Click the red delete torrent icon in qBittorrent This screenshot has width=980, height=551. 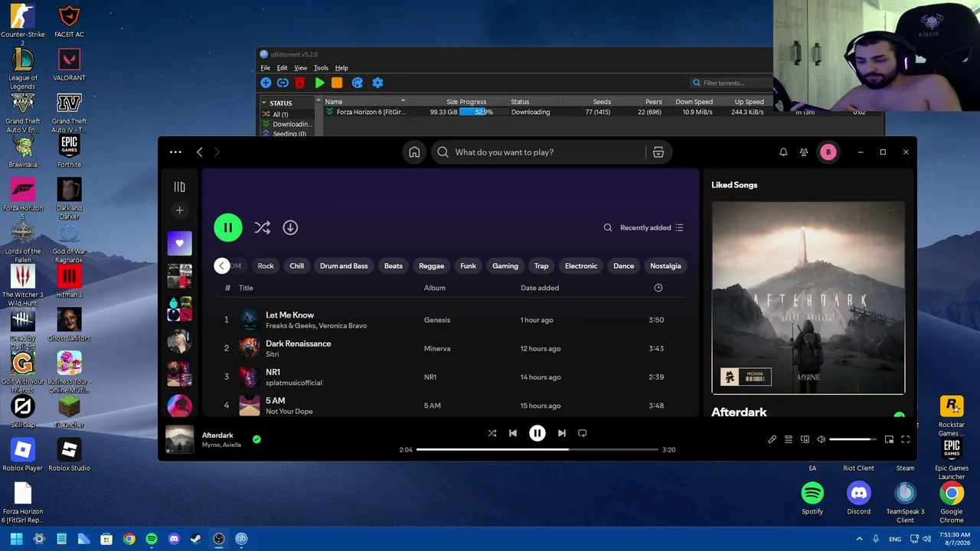coord(299,83)
